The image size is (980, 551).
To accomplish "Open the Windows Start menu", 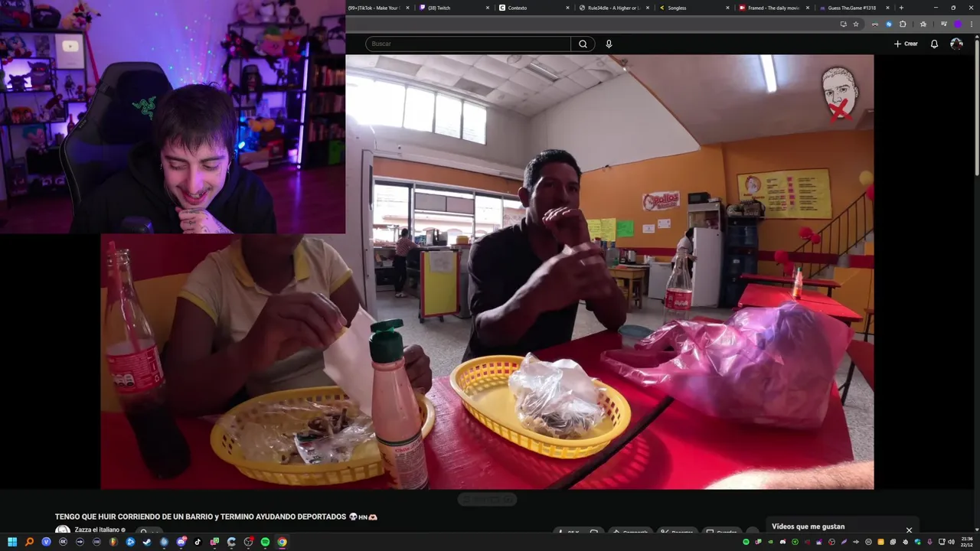I will (x=12, y=542).
